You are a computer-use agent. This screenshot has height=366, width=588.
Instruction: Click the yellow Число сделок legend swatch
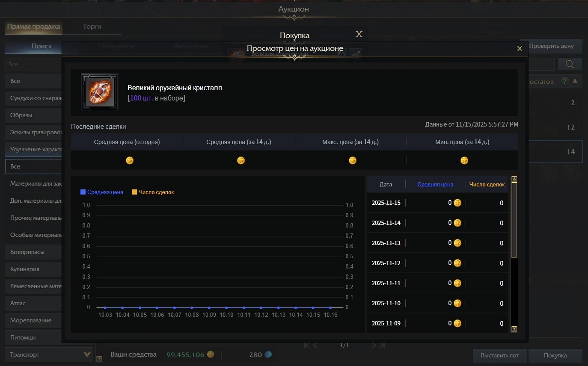click(134, 192)
